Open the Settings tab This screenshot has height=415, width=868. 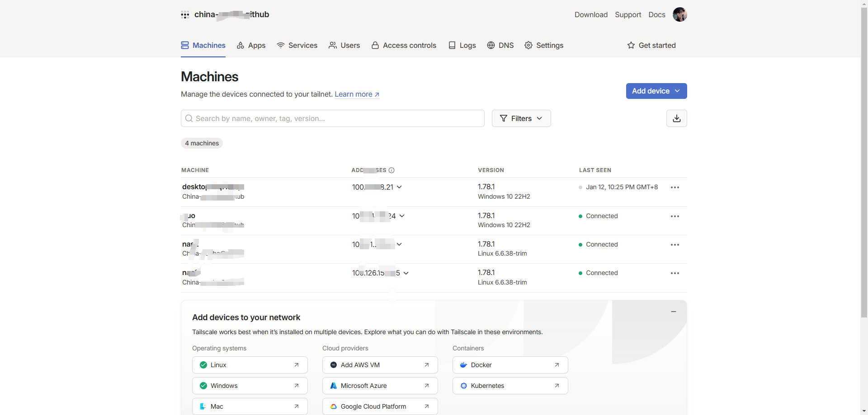544,45
